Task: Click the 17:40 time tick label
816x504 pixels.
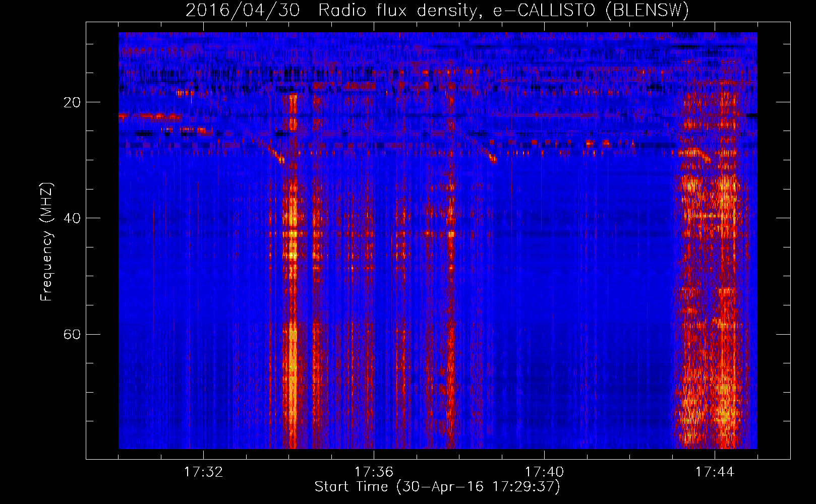Action: [x=544, y=472]
